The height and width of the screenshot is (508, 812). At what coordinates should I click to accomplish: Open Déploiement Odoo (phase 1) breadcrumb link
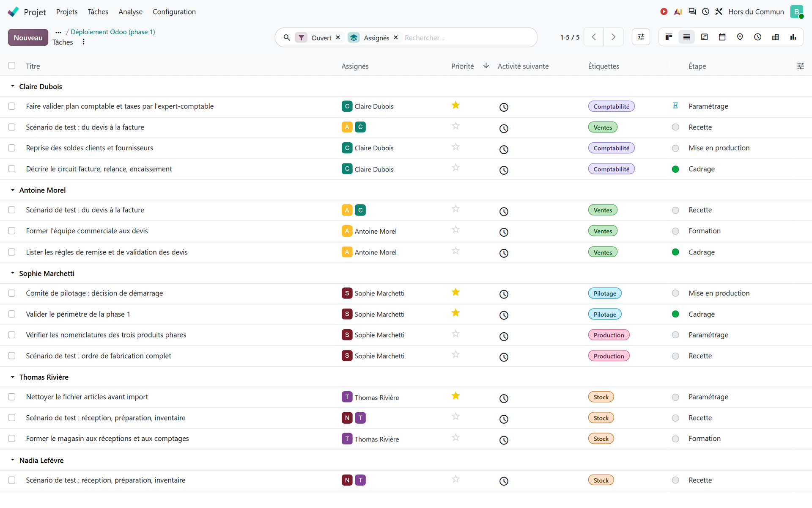tap(113, 32)
